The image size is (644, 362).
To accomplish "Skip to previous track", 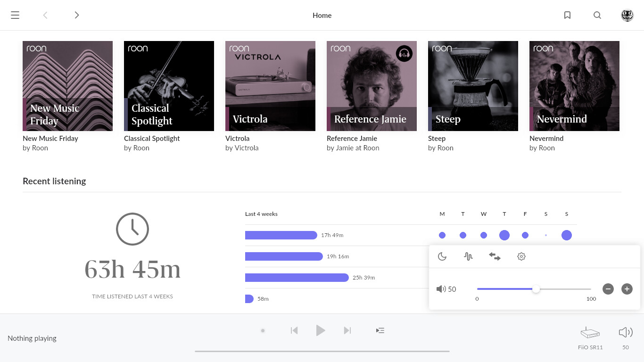I will (294, 330).
